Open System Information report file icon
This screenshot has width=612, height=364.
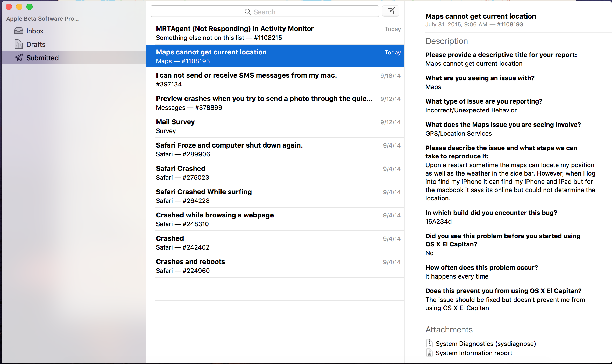(430, 353)
